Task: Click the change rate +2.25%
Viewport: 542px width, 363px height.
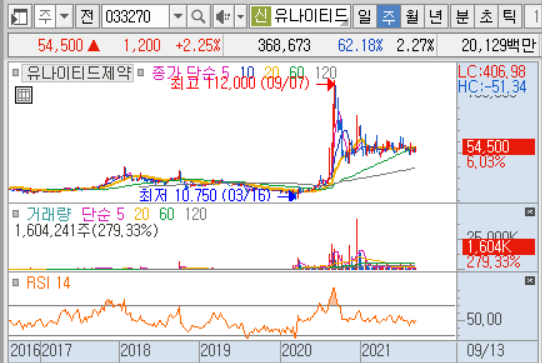Action: [x=198, y=45]
